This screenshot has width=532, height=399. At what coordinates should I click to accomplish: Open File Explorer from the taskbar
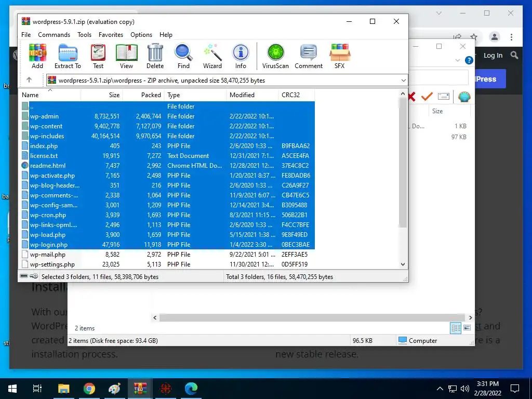63,389
